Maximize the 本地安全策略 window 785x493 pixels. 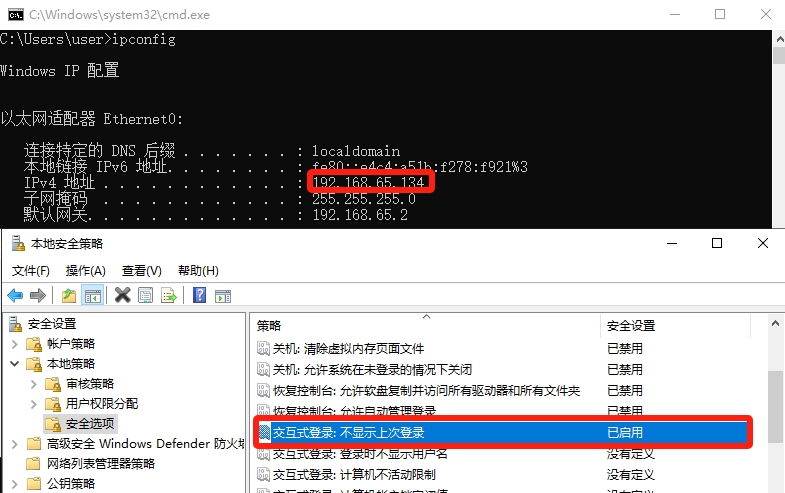717,243
